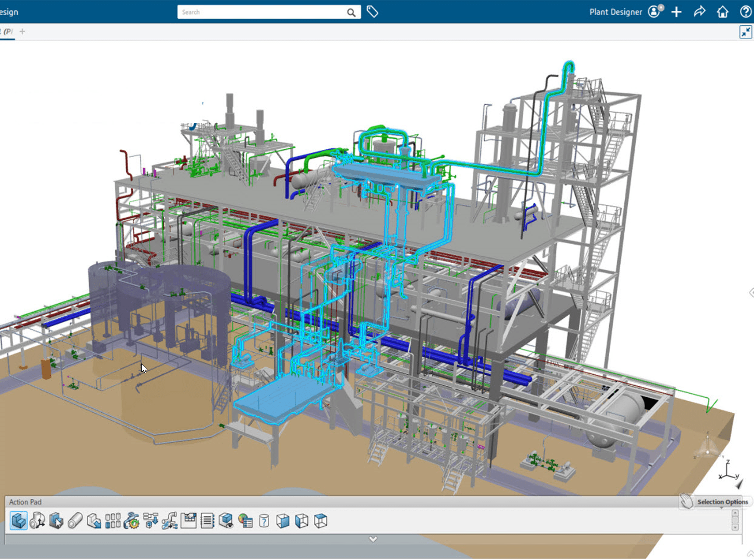This screenshot has width=754, height=560.
Task: Click the share arrow icon in top bar
Action: coord(700,11)
